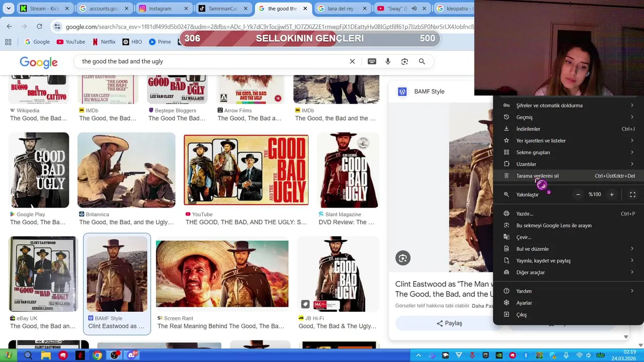Screen dimensions: 644x362
Task: Click the address bar URL
Action: (269, 27)
